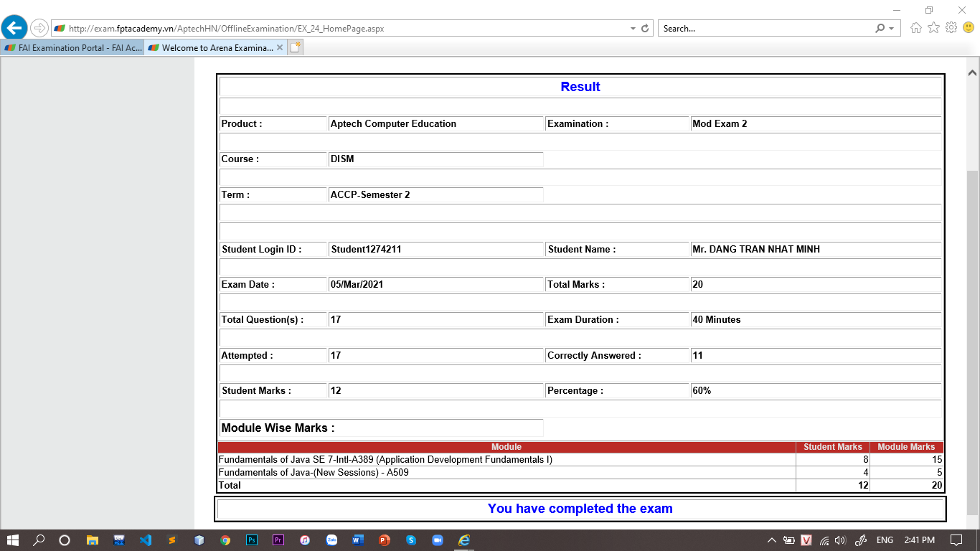Open PowerPoint from the taskbar

pyautogui.click(x=385, y=540)
